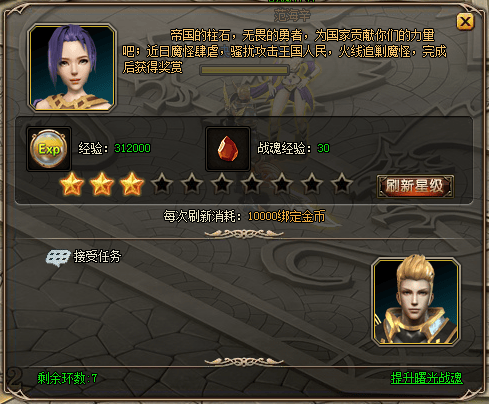Click the seventh empty star
This screenshot has height=404, width=489.
pos(252,184)
